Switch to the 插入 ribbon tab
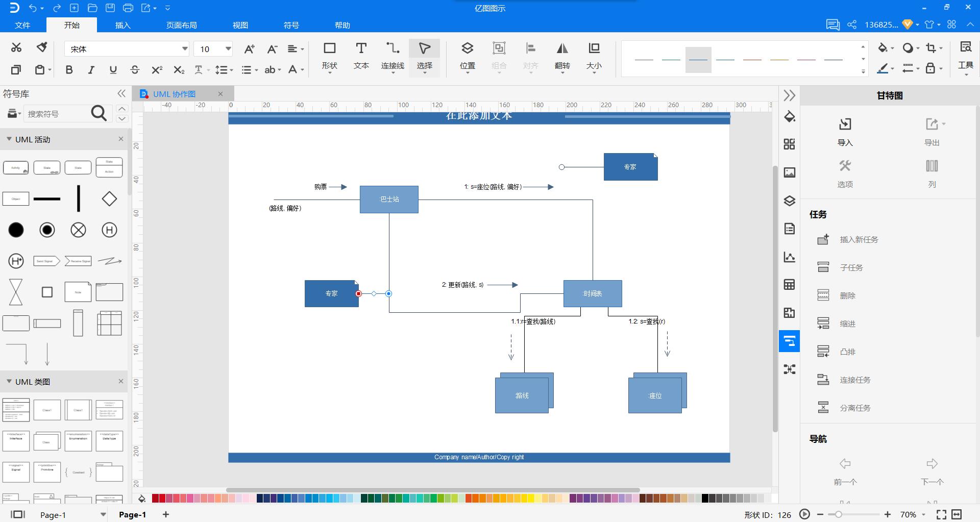980x522 pixels. pos(122,25)
